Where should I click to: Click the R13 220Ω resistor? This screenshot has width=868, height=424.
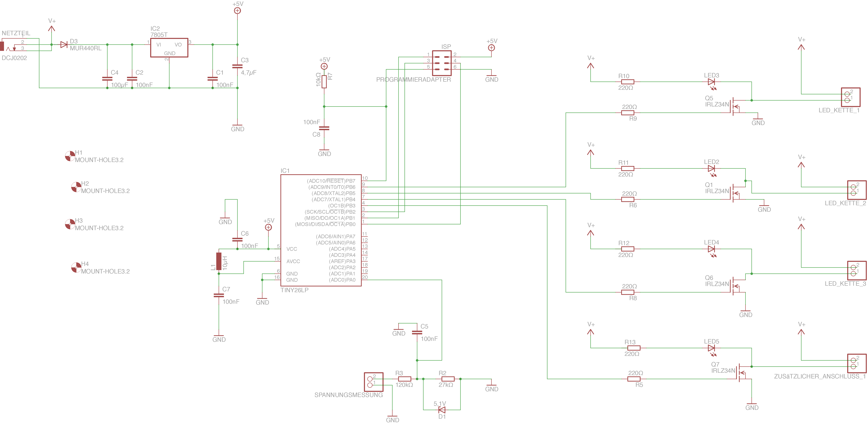[x=634, y=348]
